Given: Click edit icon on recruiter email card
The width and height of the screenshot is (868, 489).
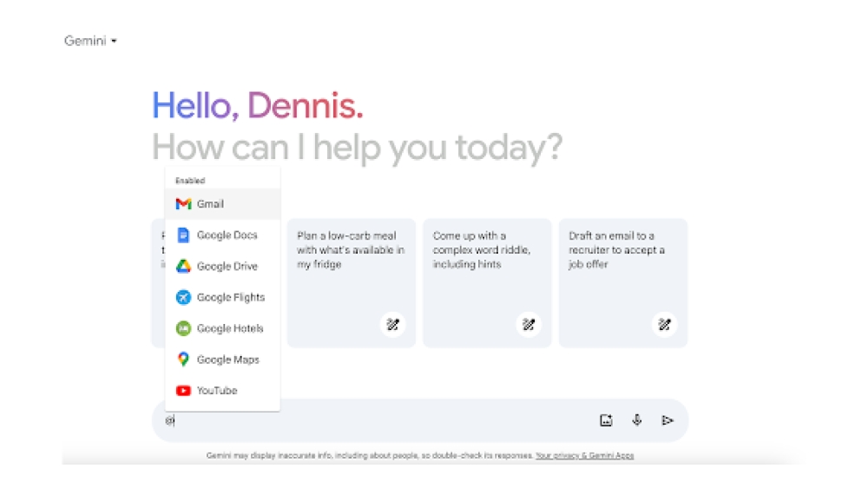Looking at the screenshot, I should coord(664,325).
